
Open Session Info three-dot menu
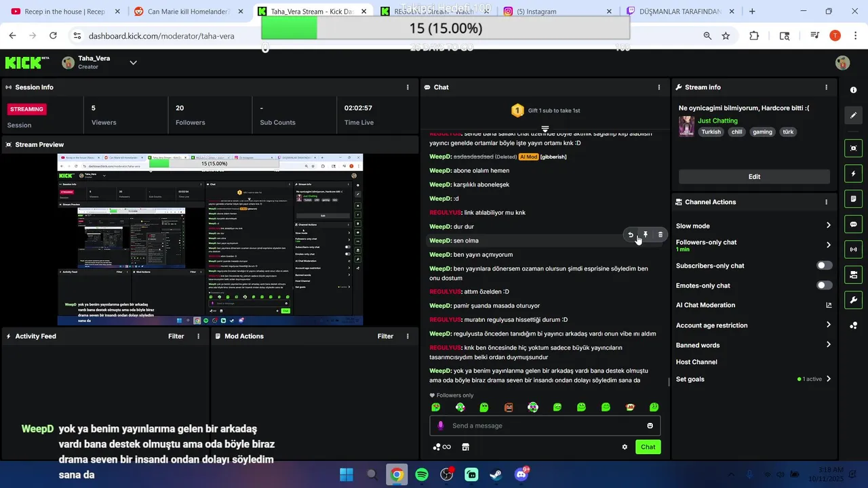[x=408, y=87]
